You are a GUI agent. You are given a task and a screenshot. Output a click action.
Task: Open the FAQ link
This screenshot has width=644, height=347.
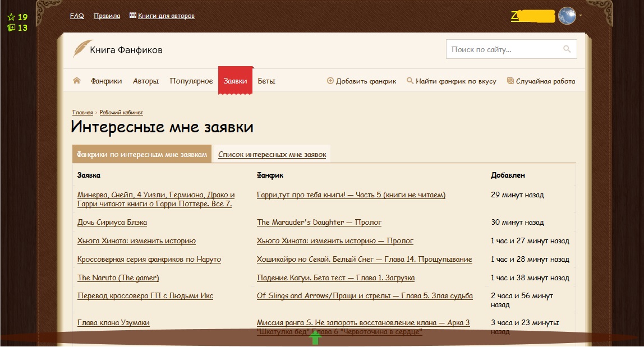(x=77, y=16)
